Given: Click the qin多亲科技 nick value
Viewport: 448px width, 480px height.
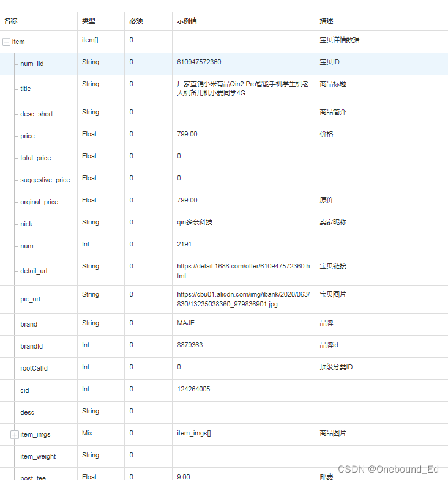Looking at the screenshot, I should (x=195, y=222).
